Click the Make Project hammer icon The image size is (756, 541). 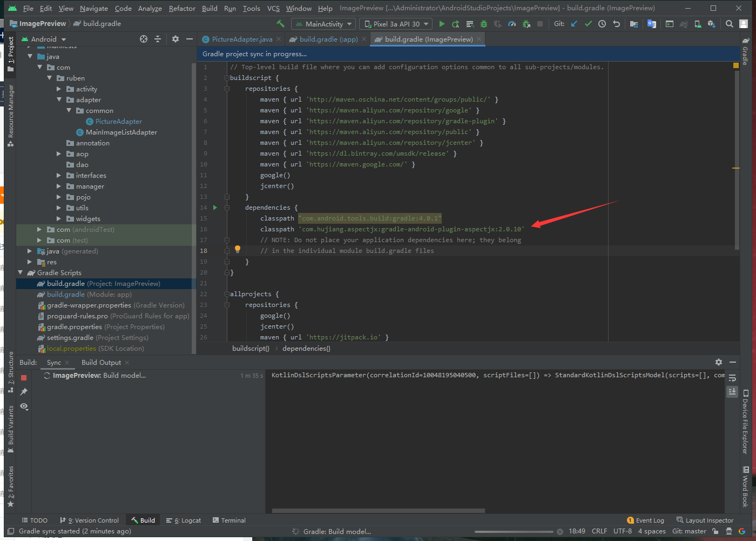coord(280,24)
